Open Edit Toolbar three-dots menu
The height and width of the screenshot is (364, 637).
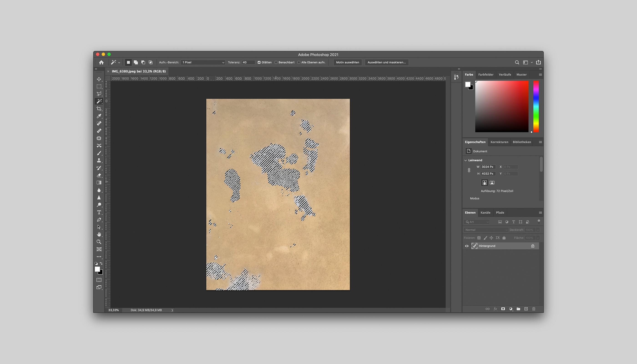(99, 256)
